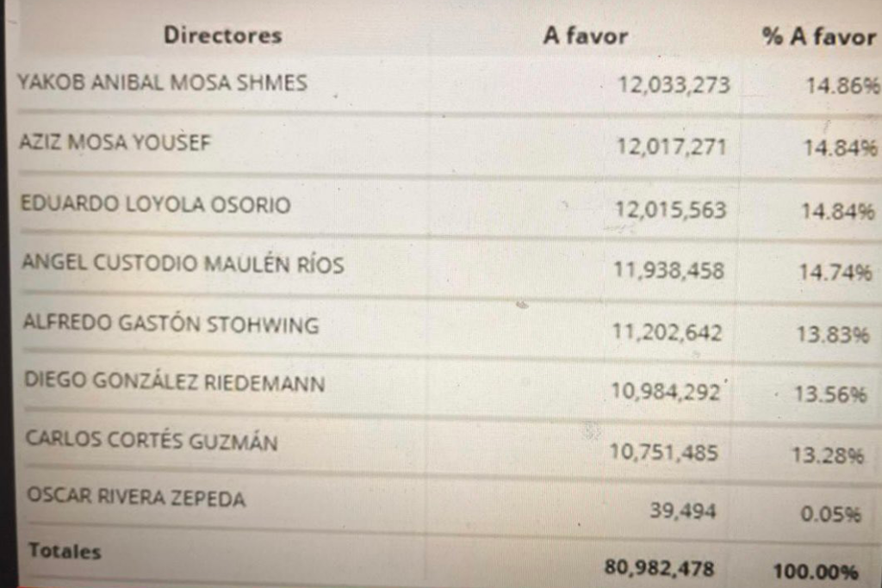Select the AZIZ MOSA YOUSEF name
The height and width of the screenshot is (588, 882).
[x=115, y=142]
